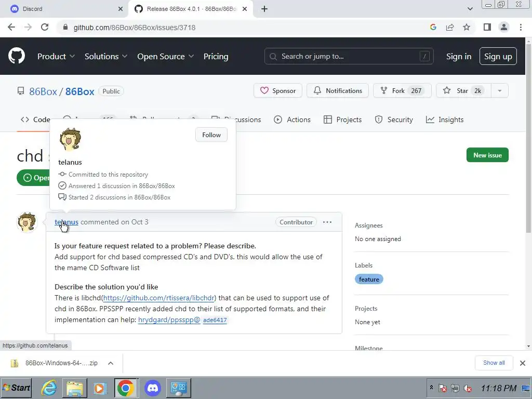Viewport: 532px width, 399px height.
Task: Star the repository
Action: (x=463, y=90)
